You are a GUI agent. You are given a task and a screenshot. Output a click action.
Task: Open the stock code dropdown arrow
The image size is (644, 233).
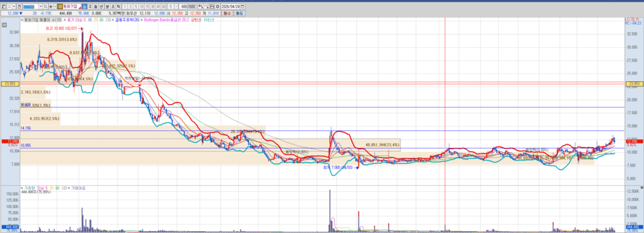(41, 6)
